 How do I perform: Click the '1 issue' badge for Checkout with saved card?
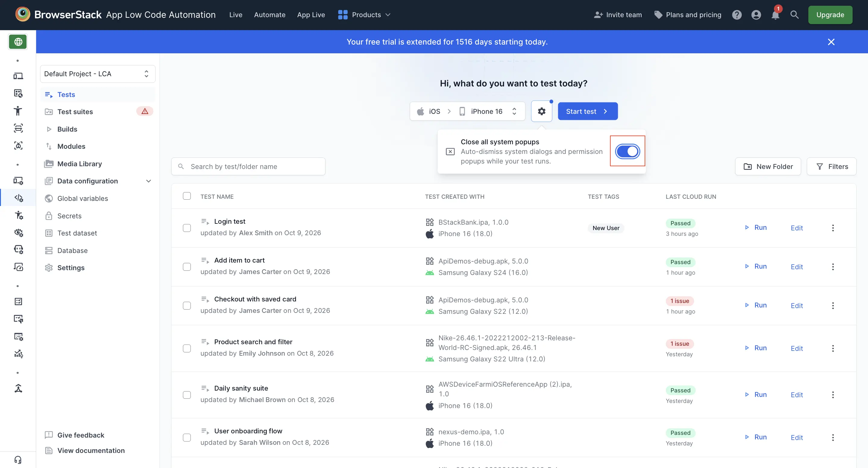point(679,301)
